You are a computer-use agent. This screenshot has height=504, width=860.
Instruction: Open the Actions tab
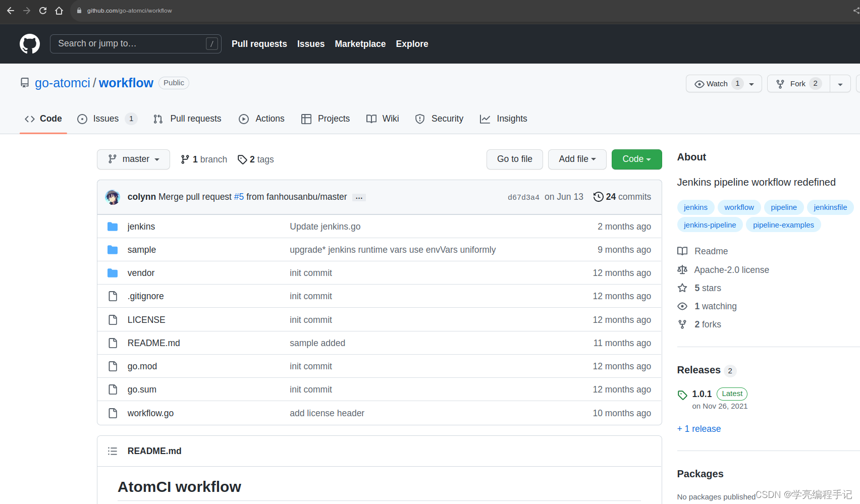[x=261, y=119]
